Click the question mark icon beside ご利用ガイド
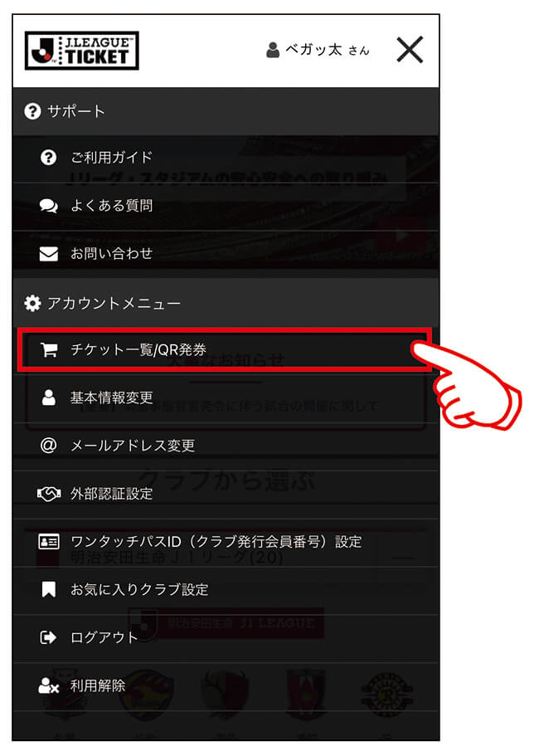This screenshot has width=539, height=756. pyautogui.click(x=48, y=157)
